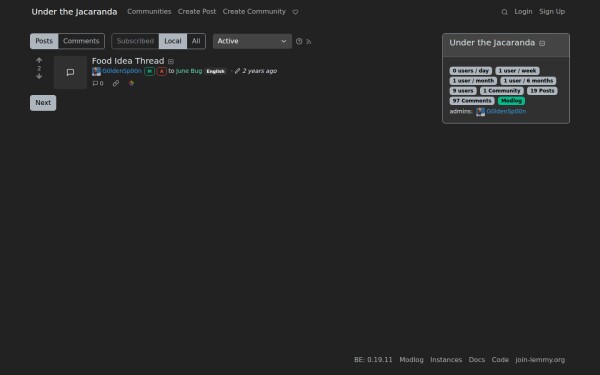Click the English language badge on post
Viewport: 600px width, 375px height.
pyautogui.click(x=215, y=71)
